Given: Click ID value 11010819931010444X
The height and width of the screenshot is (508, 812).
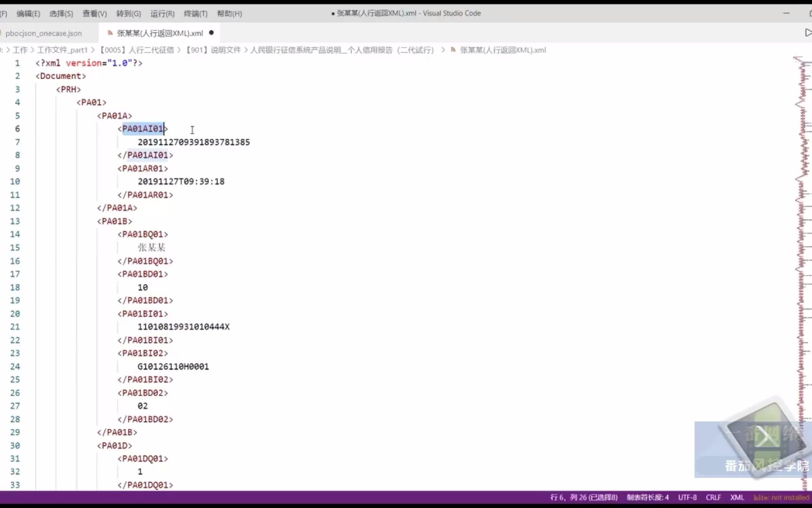Looking at the screenshot, I should pos(184,327).
